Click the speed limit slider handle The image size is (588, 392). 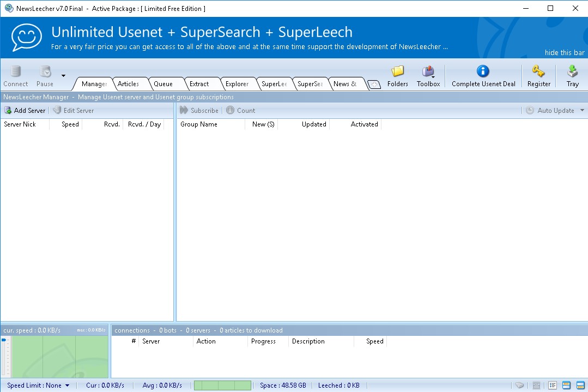[x=3, y=340]
